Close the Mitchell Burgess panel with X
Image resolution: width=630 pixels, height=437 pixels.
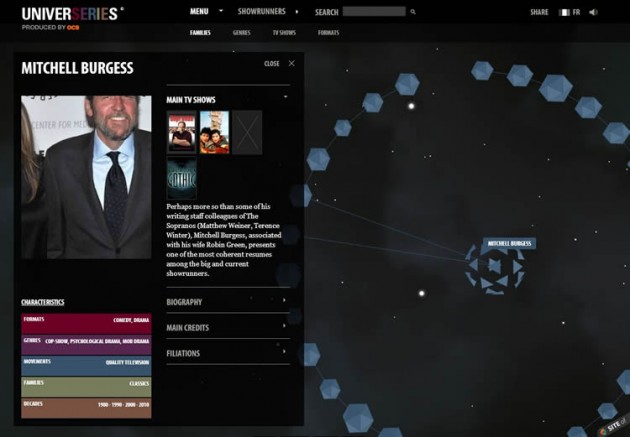click(x=291, y=63)
